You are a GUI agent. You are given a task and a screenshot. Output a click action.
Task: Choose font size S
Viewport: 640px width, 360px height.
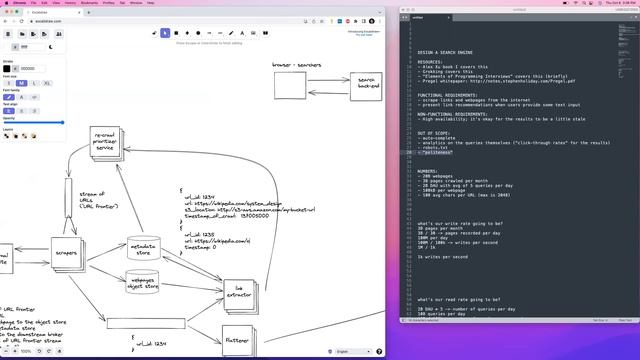pyautogui.click(x=9, y=83)
